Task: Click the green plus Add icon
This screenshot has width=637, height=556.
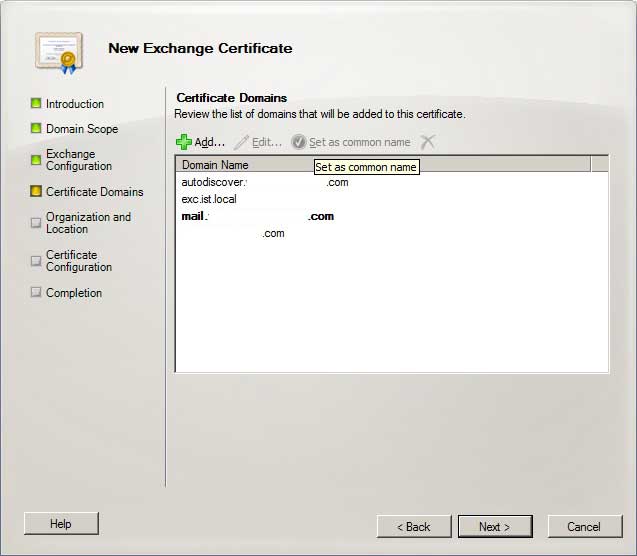Action: (184, 143)
